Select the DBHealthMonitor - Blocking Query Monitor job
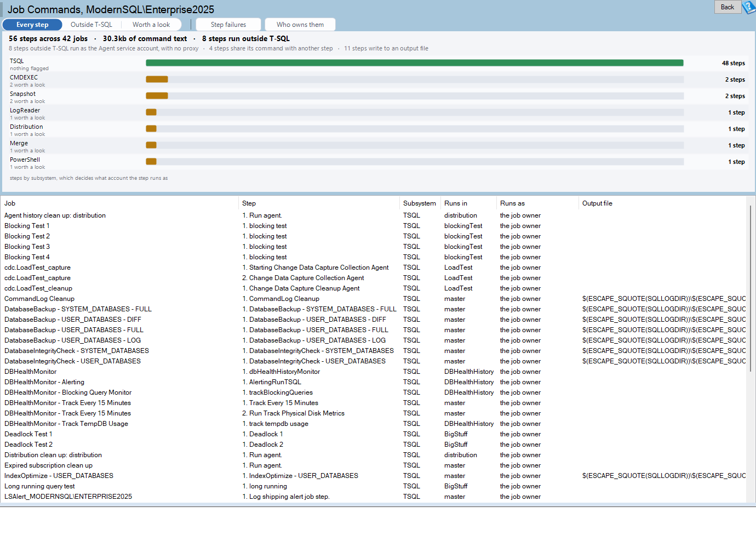 (68, 392)
